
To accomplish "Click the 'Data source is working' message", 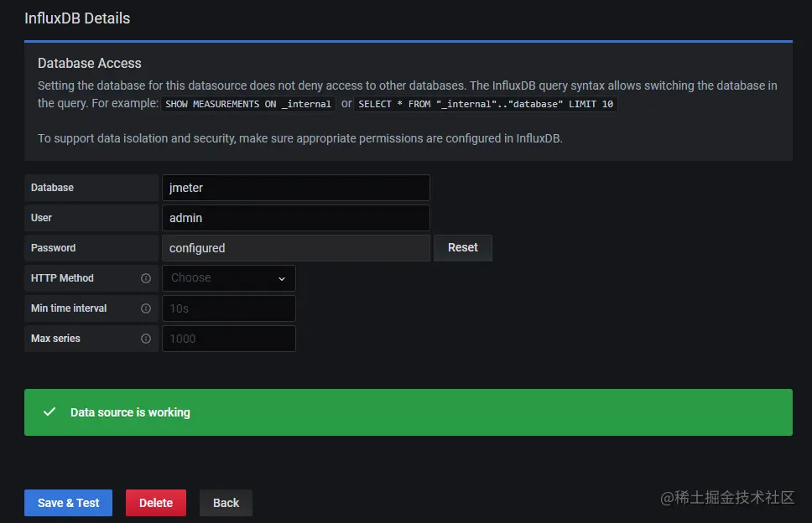I will (x=130, y=412).
